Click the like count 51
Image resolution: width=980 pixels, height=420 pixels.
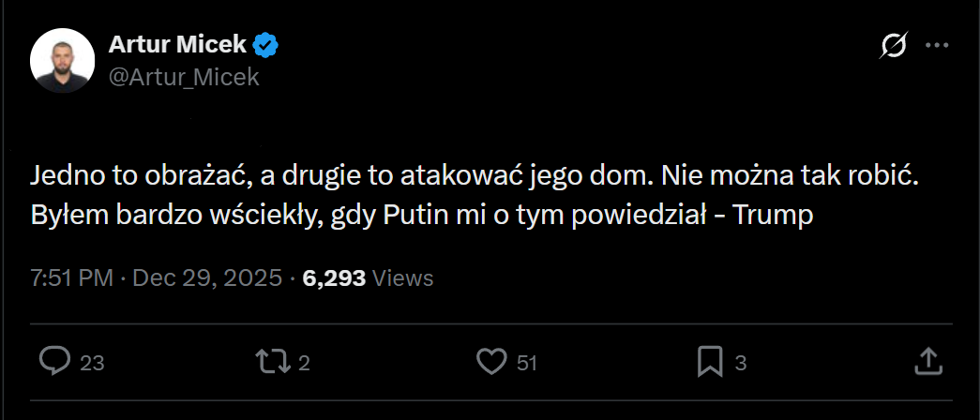(527, 363)
